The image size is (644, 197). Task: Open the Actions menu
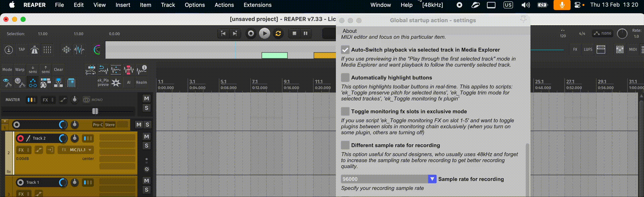tap(224, 5)
